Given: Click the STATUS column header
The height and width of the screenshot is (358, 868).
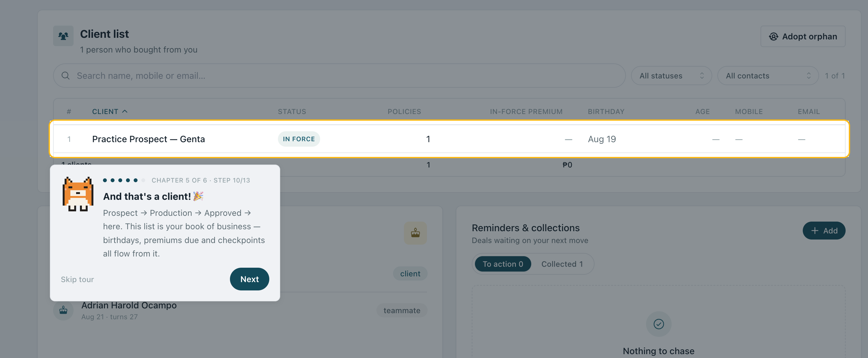Looking at the screenshot, I should pyautogui.click(x=292, y=111).
